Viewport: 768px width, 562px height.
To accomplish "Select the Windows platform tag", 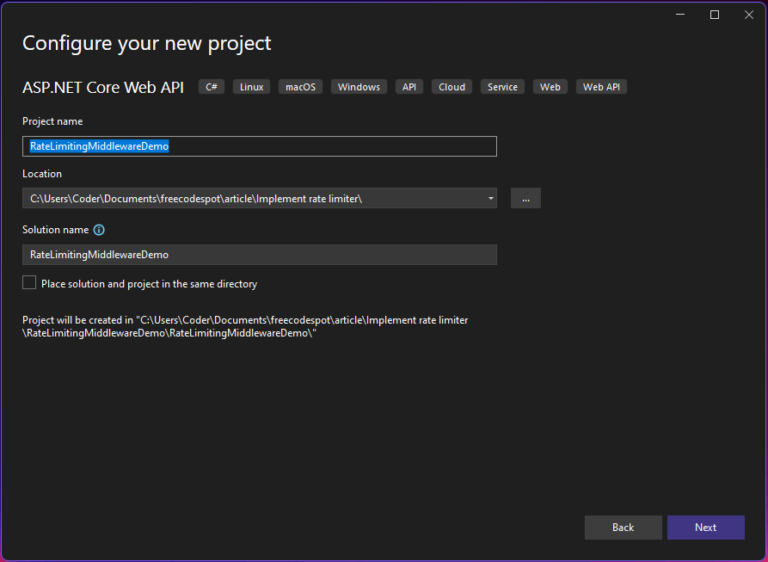I will 359,87.
